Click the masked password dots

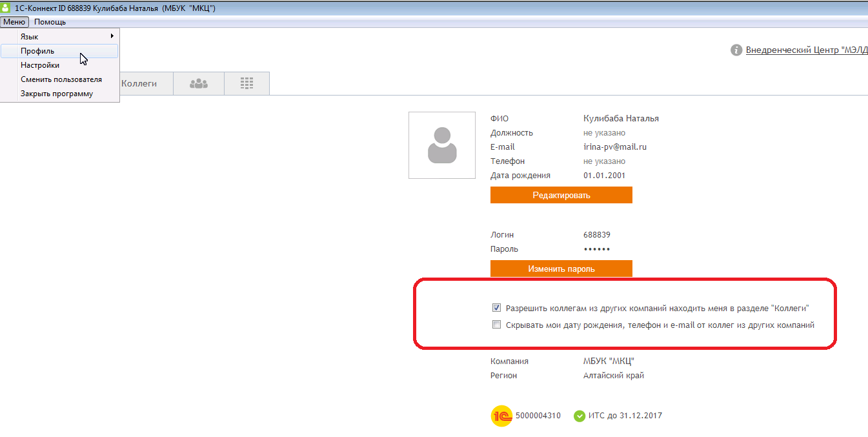(x=597, y=249)
